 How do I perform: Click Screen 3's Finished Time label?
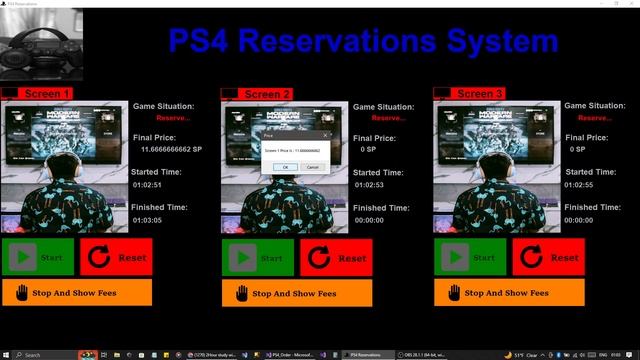click(x=593, y=207)
